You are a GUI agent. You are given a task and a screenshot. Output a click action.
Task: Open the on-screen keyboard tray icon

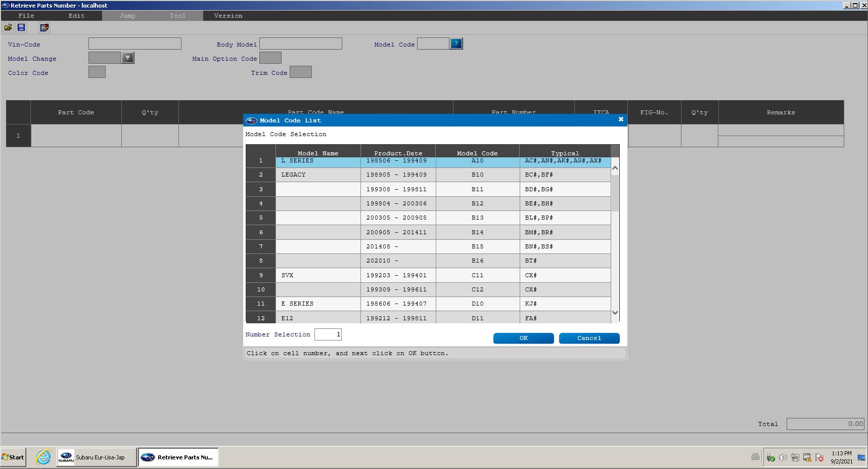click(755, 457)
